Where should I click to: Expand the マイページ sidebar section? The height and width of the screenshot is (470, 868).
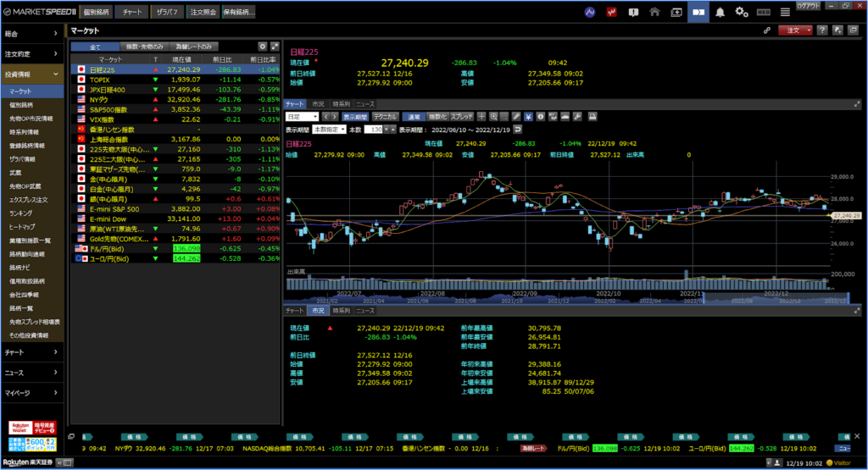point(32,393)
